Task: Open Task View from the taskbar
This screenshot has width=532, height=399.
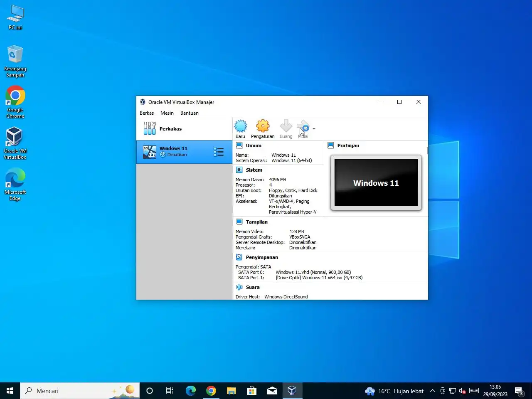Action: point(170,391)
